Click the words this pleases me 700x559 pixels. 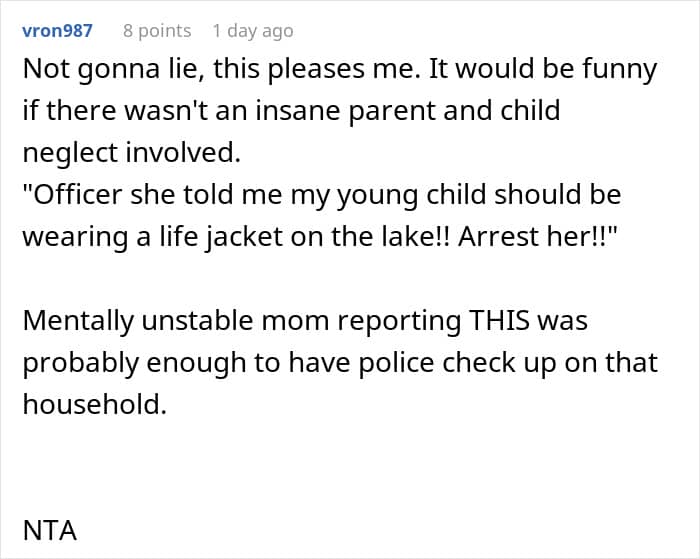(312, 69)
